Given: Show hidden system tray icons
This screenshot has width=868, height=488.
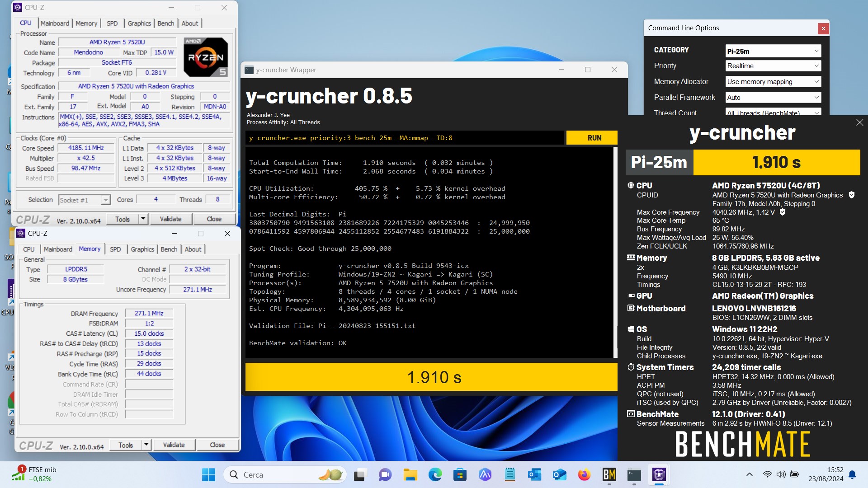Looking at the screenshot, I should click(x=749, y=474).
